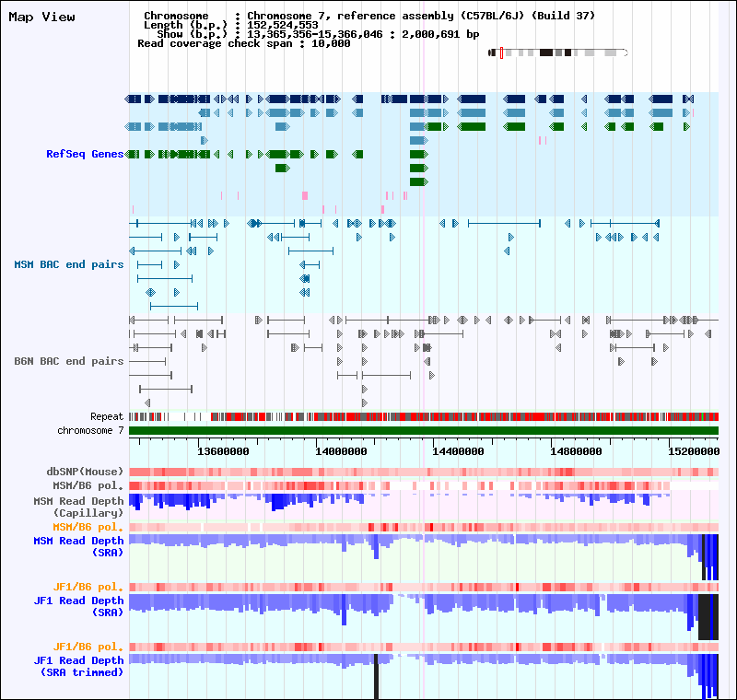This screenshot has width=737, height=700.
Task: Click the Repeat track label
Action: coord(107,416)
